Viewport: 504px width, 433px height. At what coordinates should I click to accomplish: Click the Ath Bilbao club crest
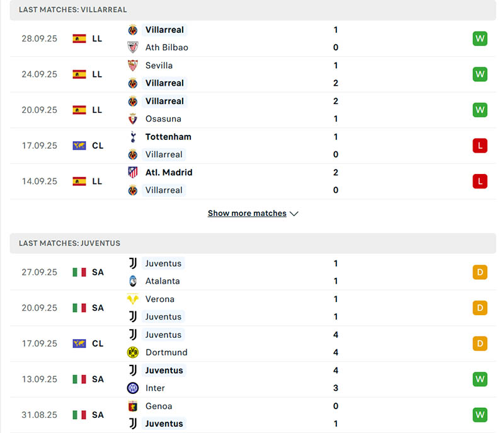132,47
